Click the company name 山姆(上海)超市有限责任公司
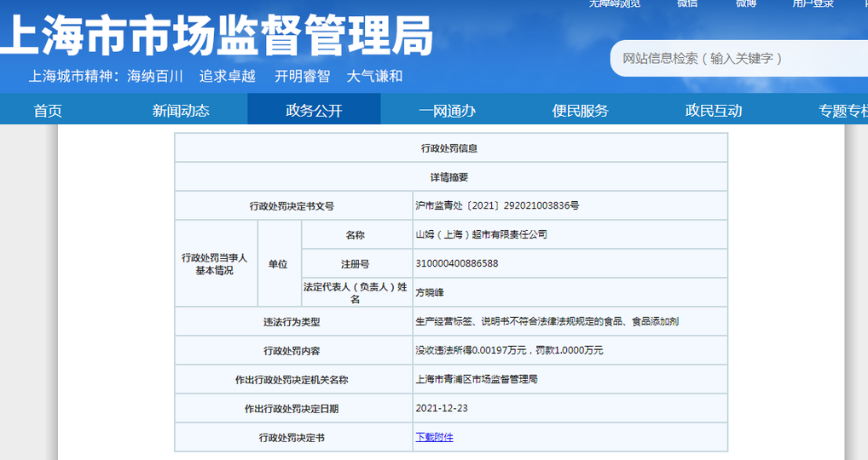Screen dimensions: 868x460 481,234
